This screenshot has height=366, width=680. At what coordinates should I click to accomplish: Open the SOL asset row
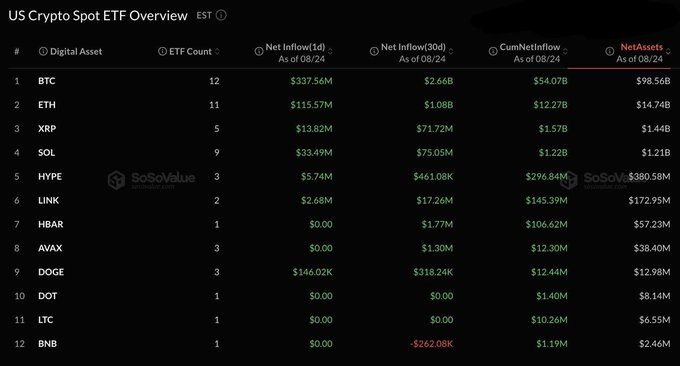pyautogui.click(x=340, y=152)
